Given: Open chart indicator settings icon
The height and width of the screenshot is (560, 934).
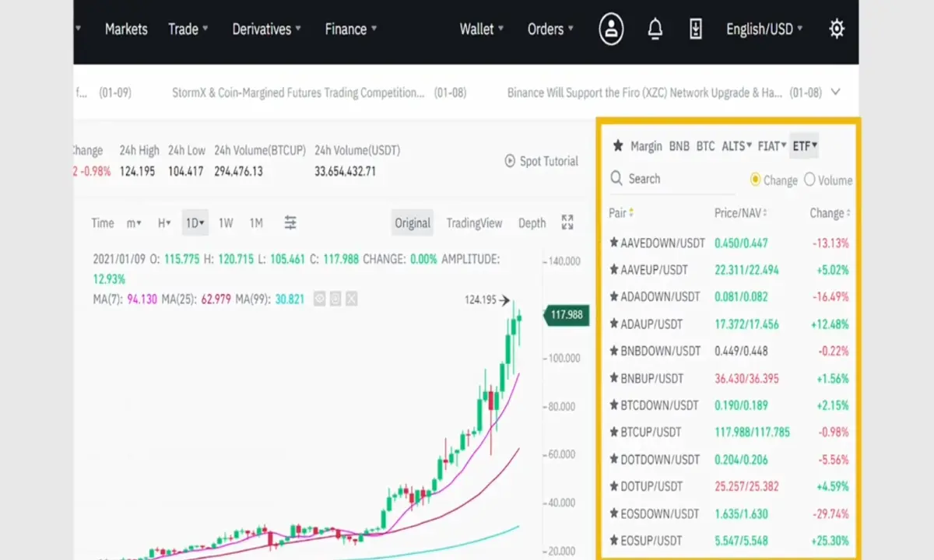Looking at the screenshot, I should click(290, 222).
